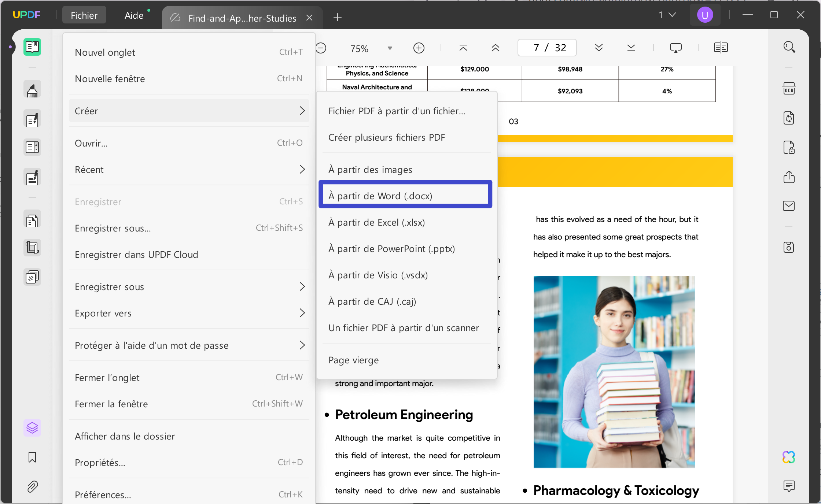Add a new tab with plus button
This screenshot has height=504, width=821.
click(x=338, y=17)
